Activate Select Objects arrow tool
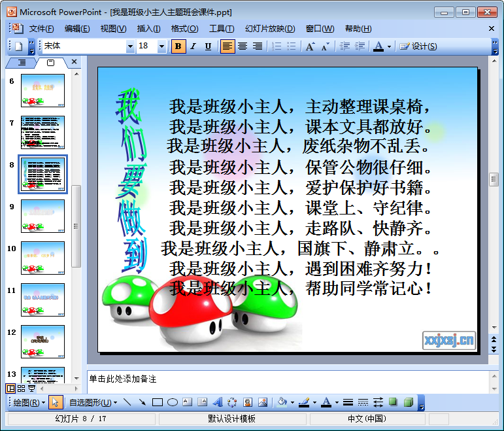Image resolution: width=504 pixels, height=431 pixels. coord(56,402)
